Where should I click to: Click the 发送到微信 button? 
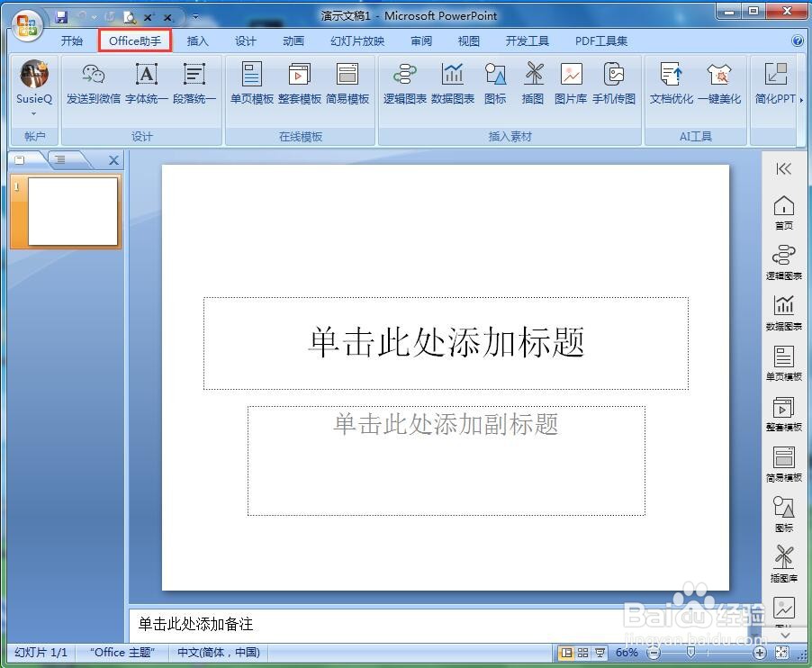92,86
